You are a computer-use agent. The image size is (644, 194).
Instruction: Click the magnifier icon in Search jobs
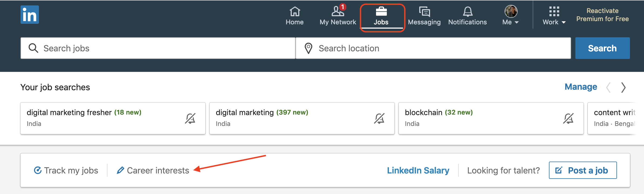[33, 48]
